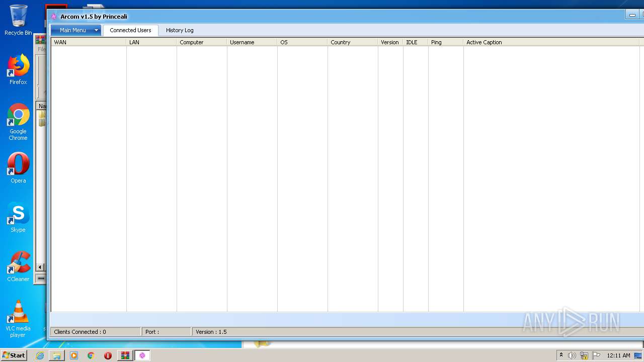Click the Active Caption column header
The width and height of the screenshot is (644, 362).
pyautogui.click(x=551, y=42)
